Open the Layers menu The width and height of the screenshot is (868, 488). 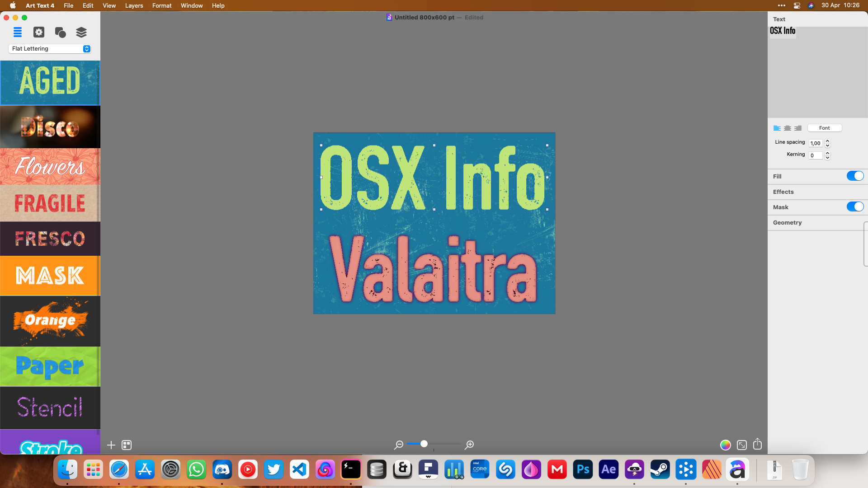[x=134, y=5]
